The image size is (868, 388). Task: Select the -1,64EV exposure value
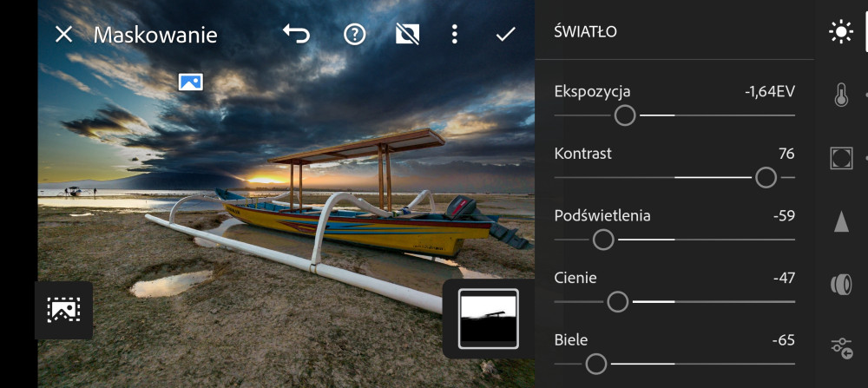769,92
